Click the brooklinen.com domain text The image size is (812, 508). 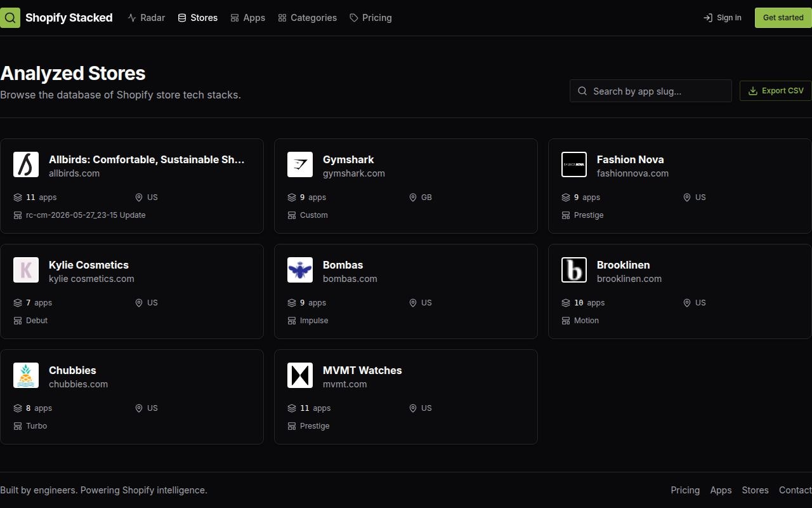tap(629, 279)
